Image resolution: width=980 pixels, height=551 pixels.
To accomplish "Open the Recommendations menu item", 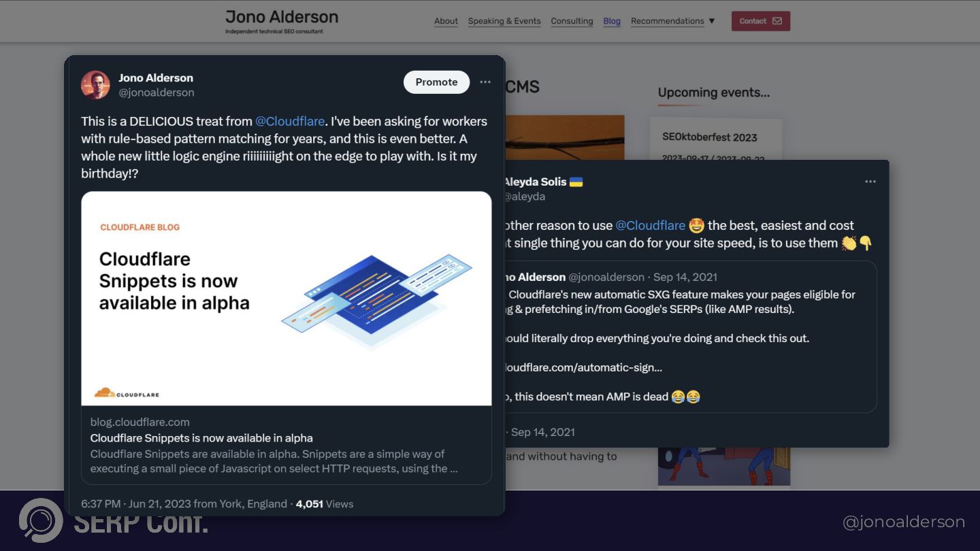I will 668,21.
